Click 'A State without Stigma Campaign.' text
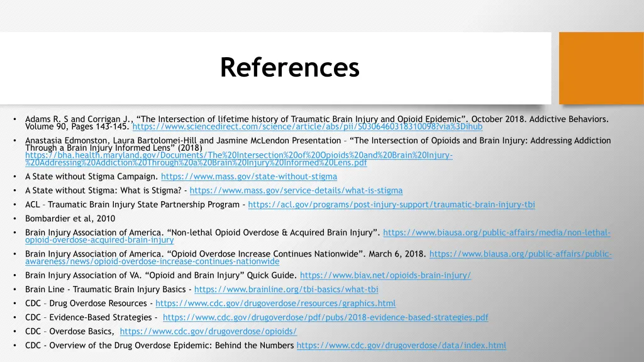This screenshot has height=362, width=644. (x=92, y=177)
